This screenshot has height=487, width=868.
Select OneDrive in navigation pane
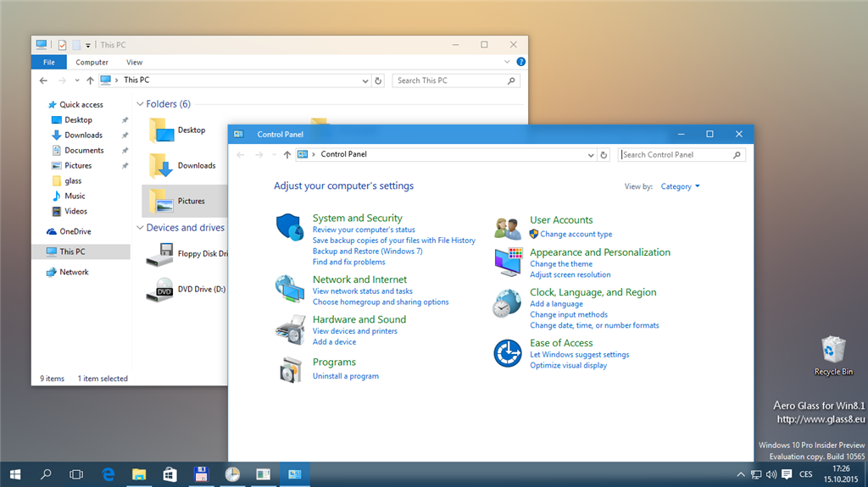pos(70,231)
